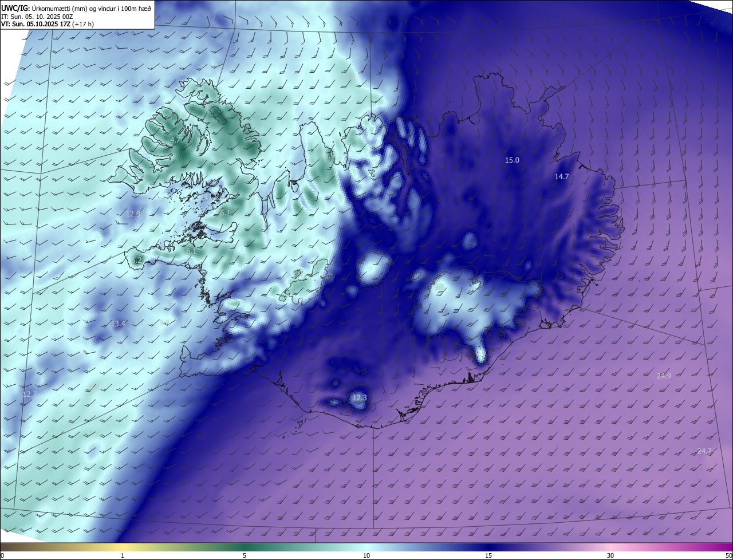Click the colorbar tick label 15
This screenshot has width=733, height=560.
[488, 555]
